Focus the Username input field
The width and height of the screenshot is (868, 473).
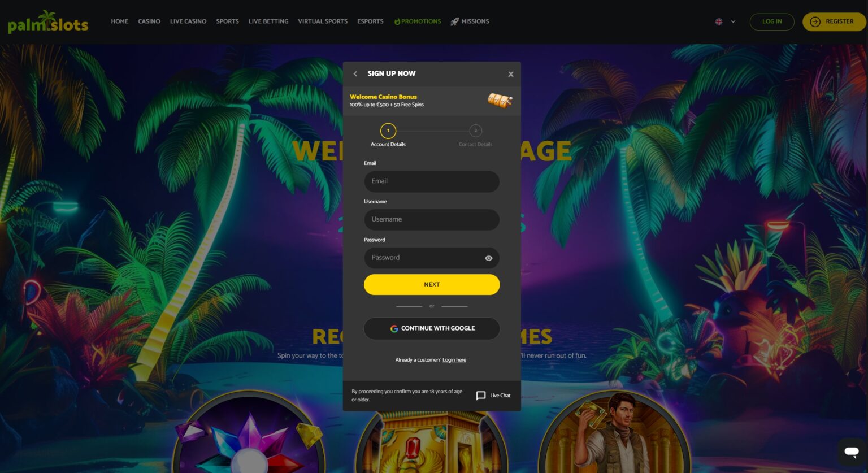point(432,219)
